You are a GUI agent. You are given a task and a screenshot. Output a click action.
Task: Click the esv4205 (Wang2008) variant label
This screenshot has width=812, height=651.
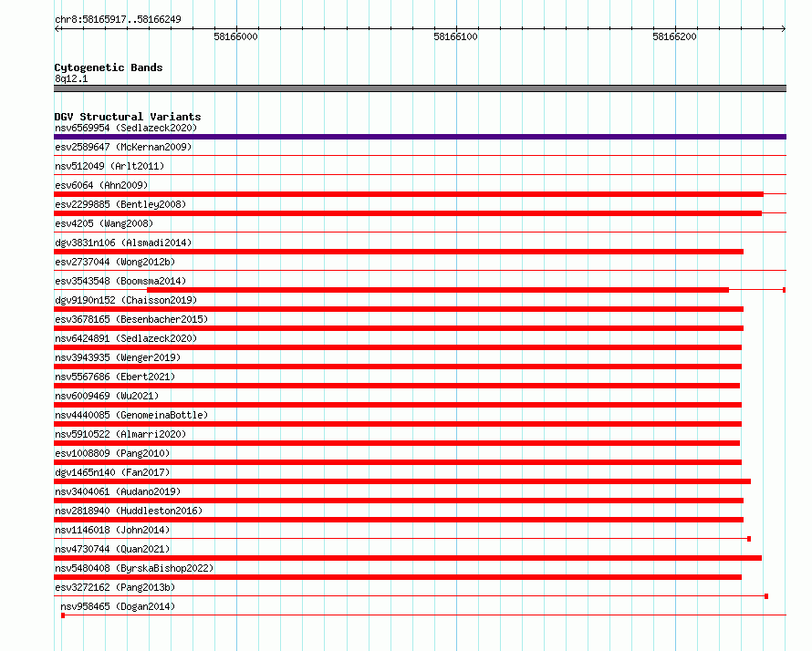tap(104, 223)
